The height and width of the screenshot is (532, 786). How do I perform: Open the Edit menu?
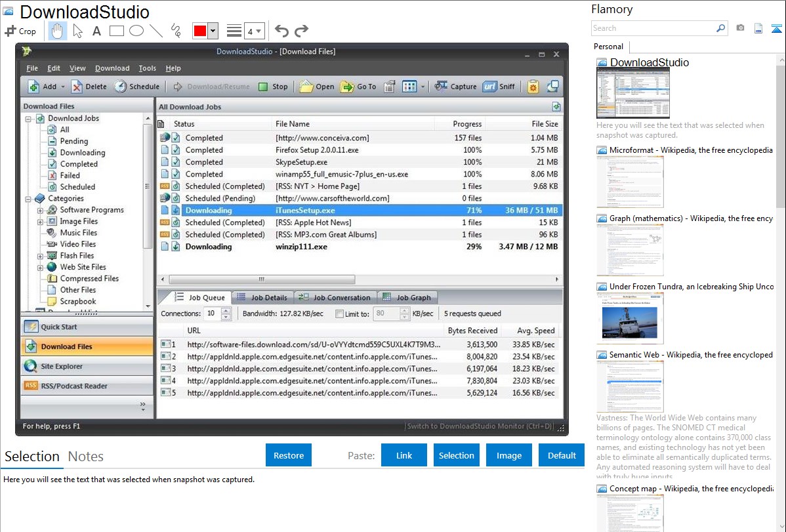point(54,68)
